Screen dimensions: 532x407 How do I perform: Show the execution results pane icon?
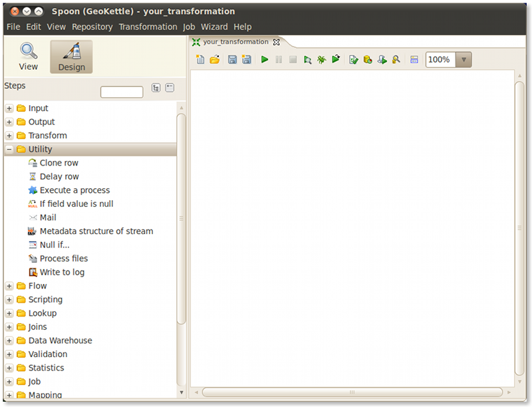414,60
